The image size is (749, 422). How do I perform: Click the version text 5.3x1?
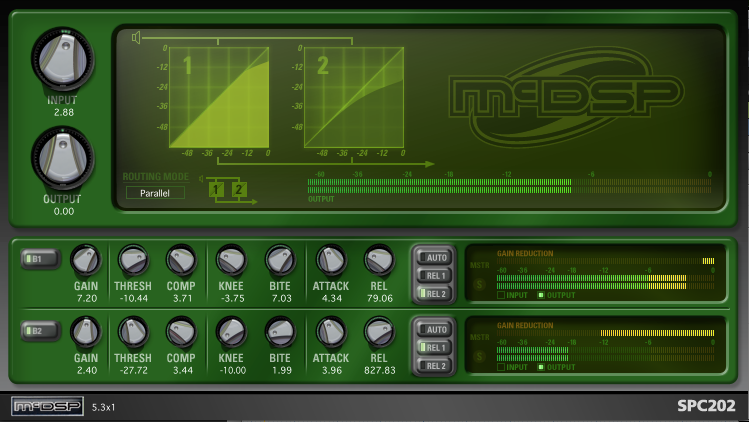(103, 407)
